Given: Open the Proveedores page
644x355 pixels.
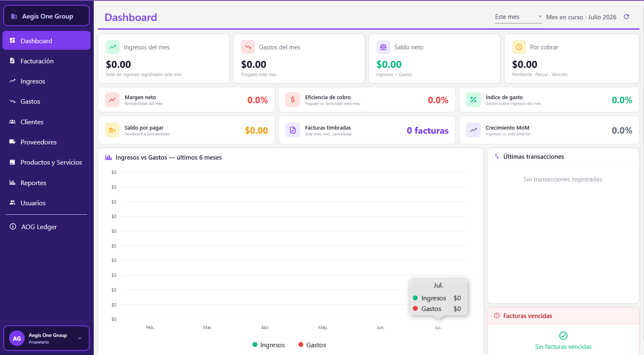Looking at the screenshot, I should pos(46,142).
